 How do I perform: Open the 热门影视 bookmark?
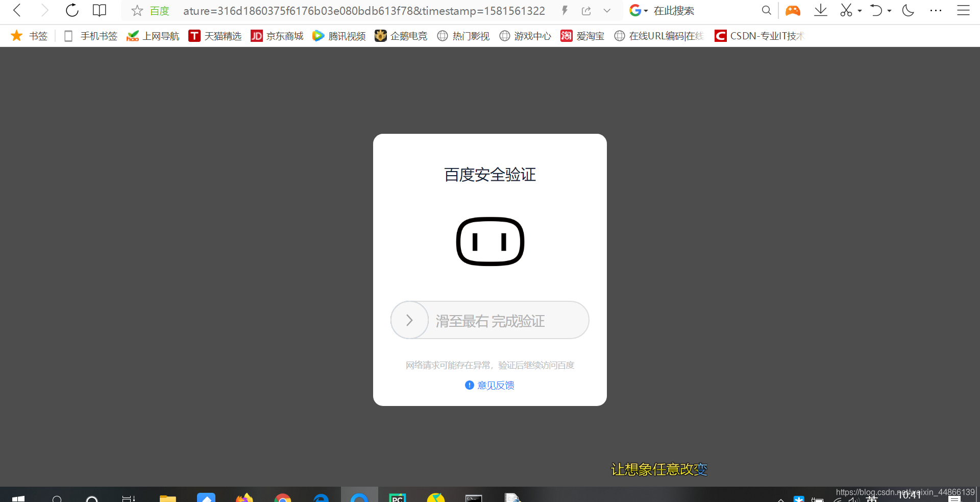click(x=463, y=36)
